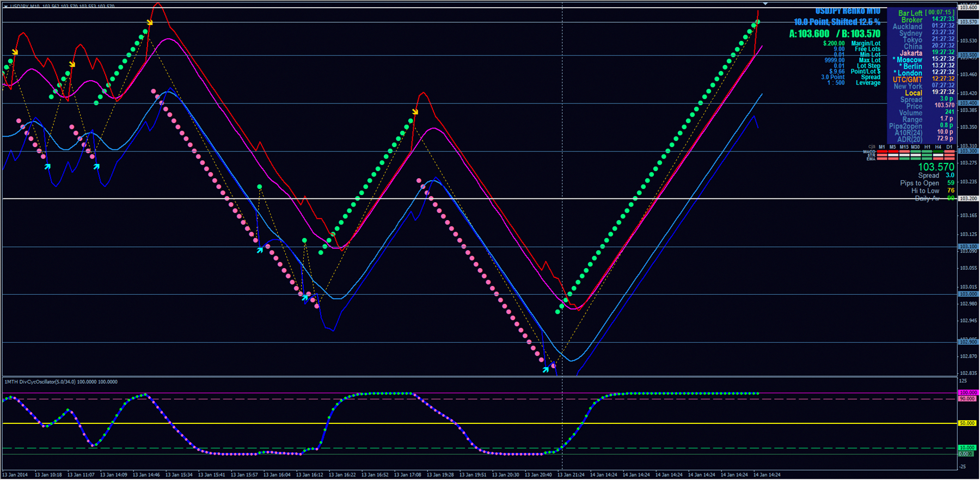This screenshot has height=480, width=980.
Task: Click the M15 timeframe column header
Action: [904, 147]
